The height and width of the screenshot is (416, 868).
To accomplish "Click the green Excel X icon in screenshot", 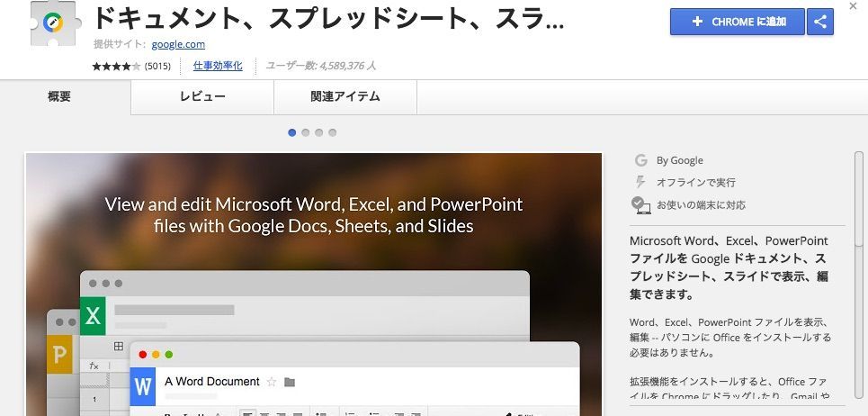I will (x=93, y=316).
